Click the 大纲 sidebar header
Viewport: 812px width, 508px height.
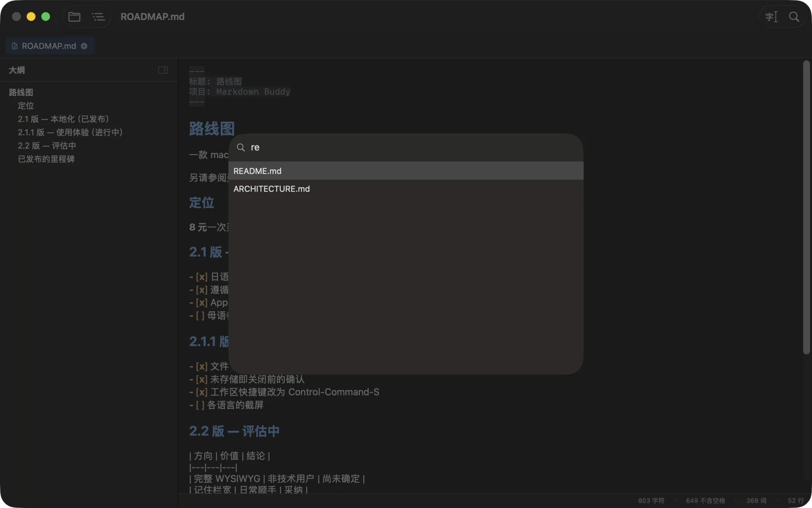pyautogui.click(x=17, y=70)
